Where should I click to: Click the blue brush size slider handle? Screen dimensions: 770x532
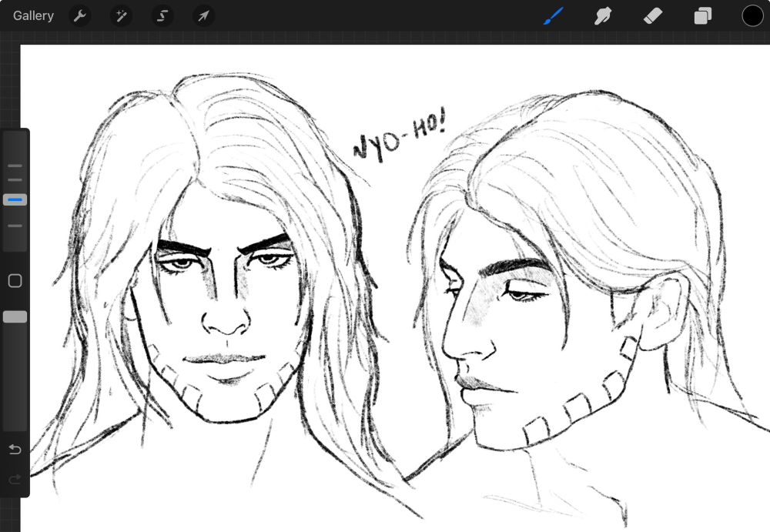pyautogui.click(x=15, y=200)
